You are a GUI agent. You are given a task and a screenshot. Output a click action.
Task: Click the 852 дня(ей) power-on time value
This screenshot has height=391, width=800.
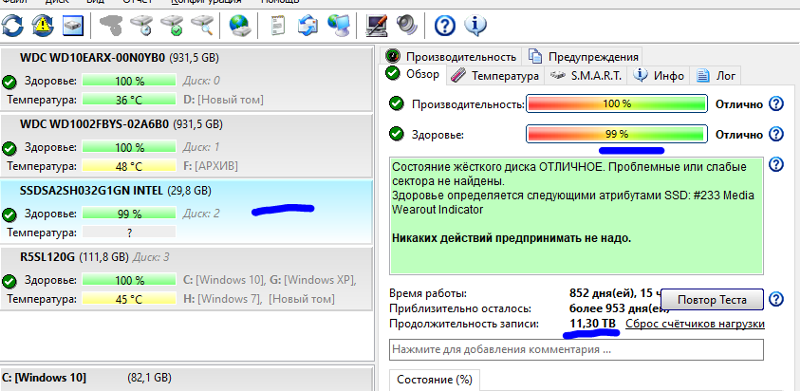coord(615,294)
